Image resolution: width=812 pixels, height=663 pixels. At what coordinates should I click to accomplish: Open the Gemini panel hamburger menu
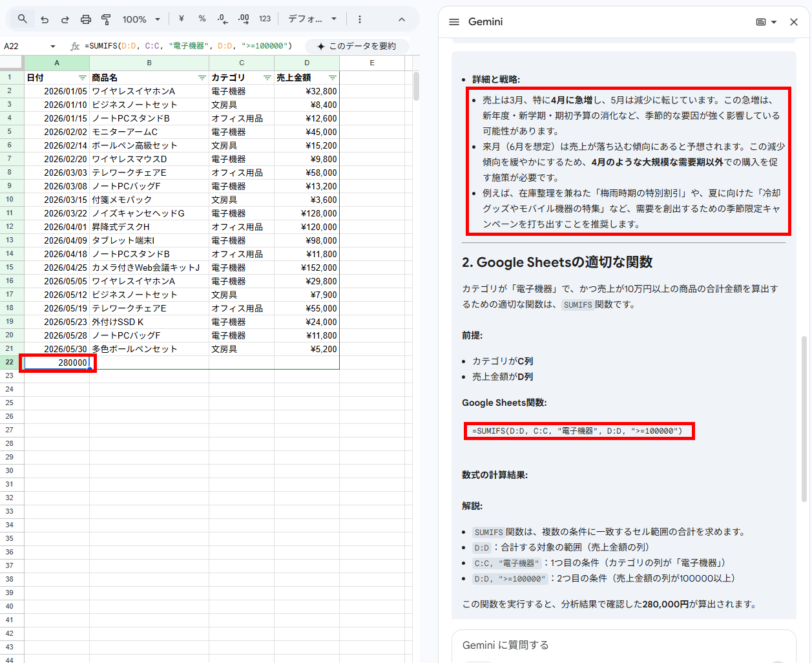click(454, 22)
